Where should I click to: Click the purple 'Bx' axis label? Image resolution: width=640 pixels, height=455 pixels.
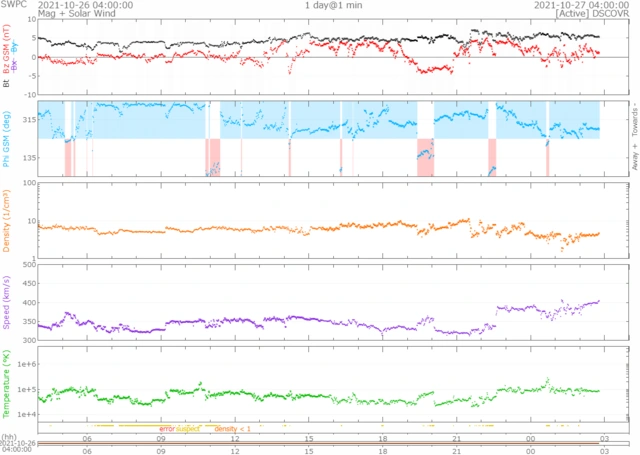[x=15, y=64]
